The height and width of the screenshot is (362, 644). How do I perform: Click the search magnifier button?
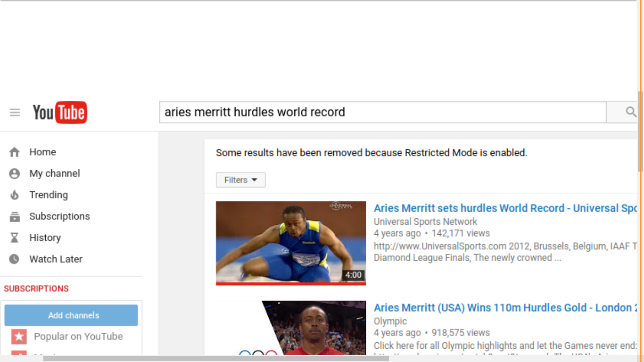[630, 112]
